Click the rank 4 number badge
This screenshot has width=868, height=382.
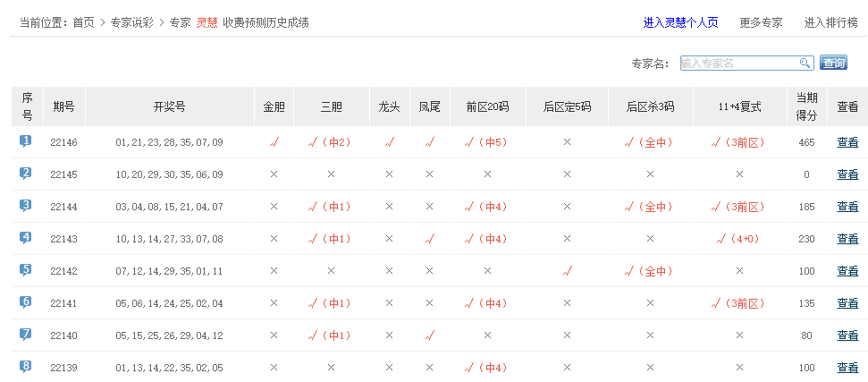[x=26, y=238]
